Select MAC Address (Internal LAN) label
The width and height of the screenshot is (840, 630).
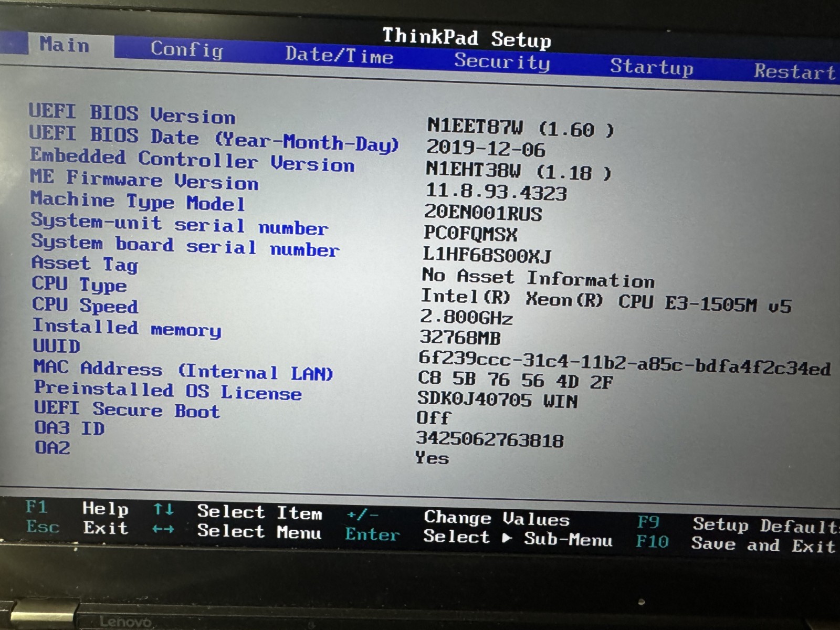tap(183, 370)
